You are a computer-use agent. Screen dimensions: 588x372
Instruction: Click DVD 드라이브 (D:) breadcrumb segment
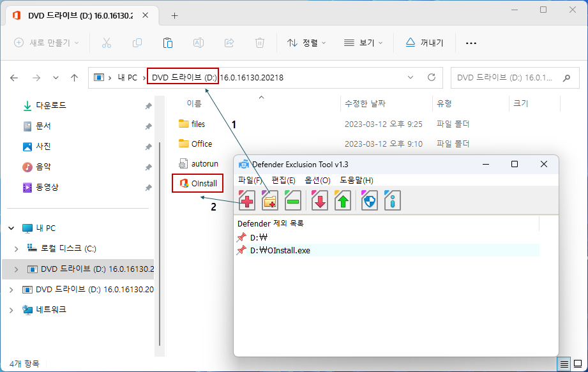pos(184,78)
